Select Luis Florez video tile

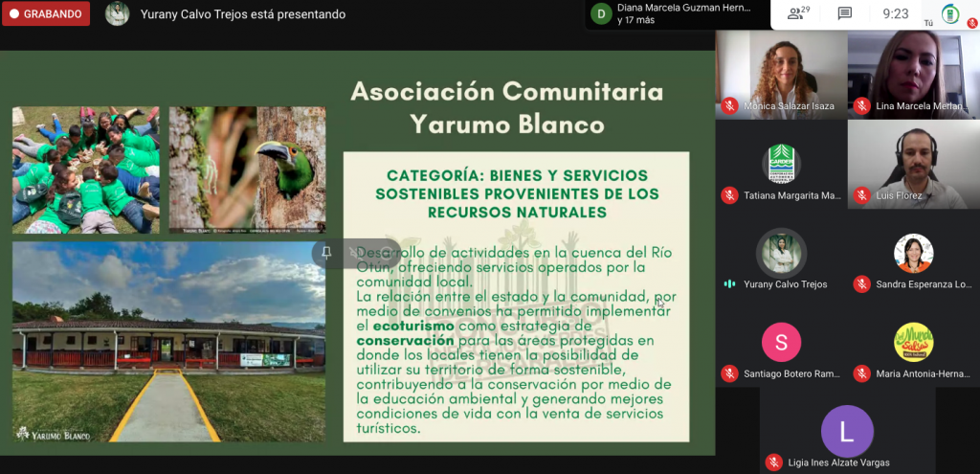914,164
